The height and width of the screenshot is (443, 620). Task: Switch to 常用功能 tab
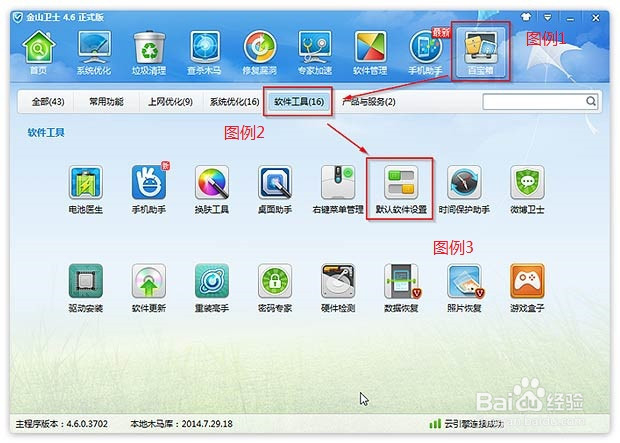(x=106, y=102)
